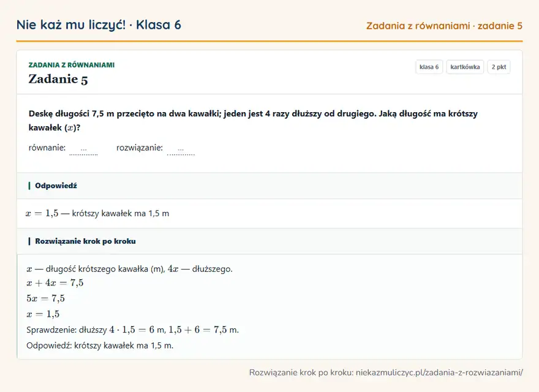Click the line 'x — długość krótszego kawałka (m)'
This screenshot has height=392, width=539.
point(130,269)
